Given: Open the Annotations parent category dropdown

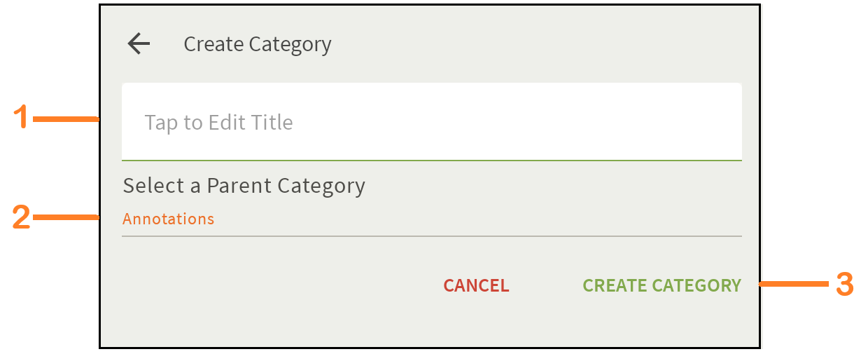Looking at the screenshot, I should click(x=169, y=219).
